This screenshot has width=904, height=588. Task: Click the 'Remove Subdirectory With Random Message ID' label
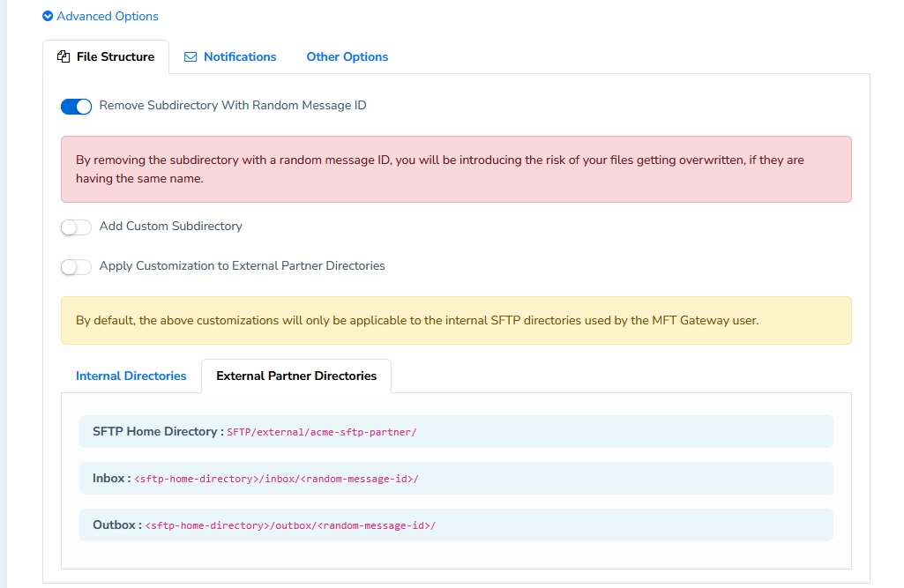tap(233, 106)
